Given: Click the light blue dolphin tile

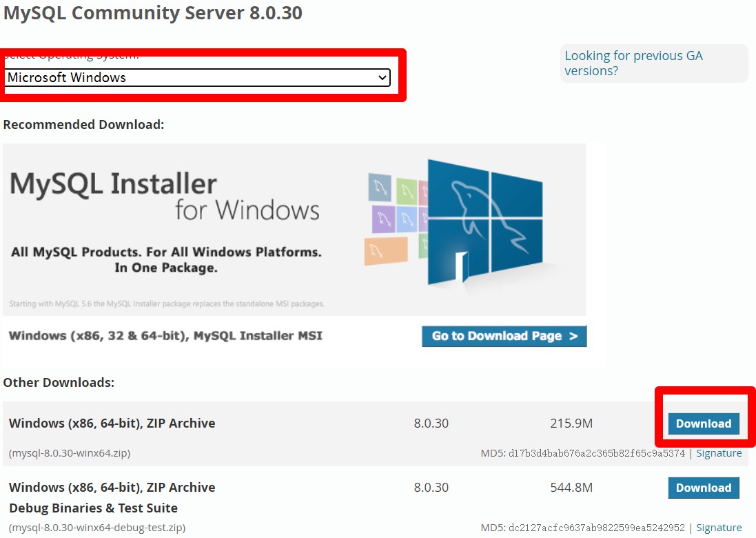Looking at the screenshot, I should [407, 219].
